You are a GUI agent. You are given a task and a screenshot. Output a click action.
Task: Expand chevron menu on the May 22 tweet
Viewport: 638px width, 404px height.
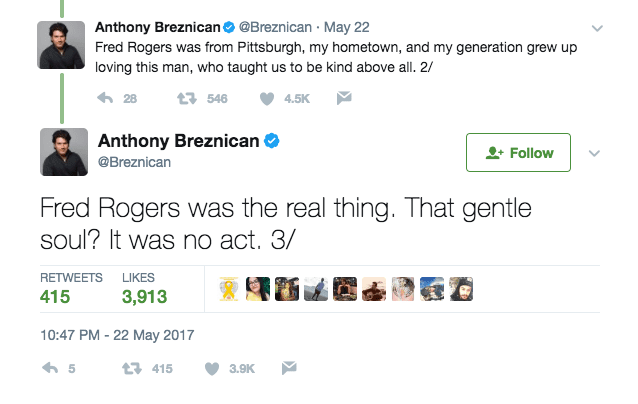598,28
